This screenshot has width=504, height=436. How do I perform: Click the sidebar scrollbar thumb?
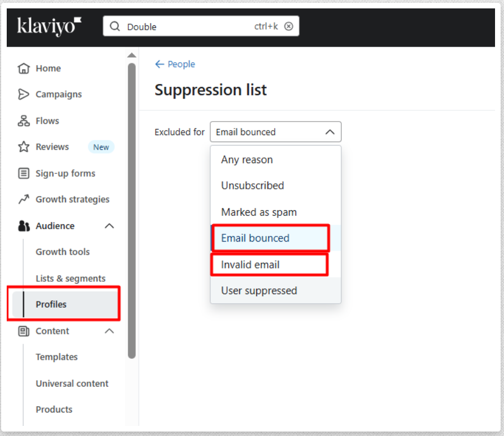[131, 211]
